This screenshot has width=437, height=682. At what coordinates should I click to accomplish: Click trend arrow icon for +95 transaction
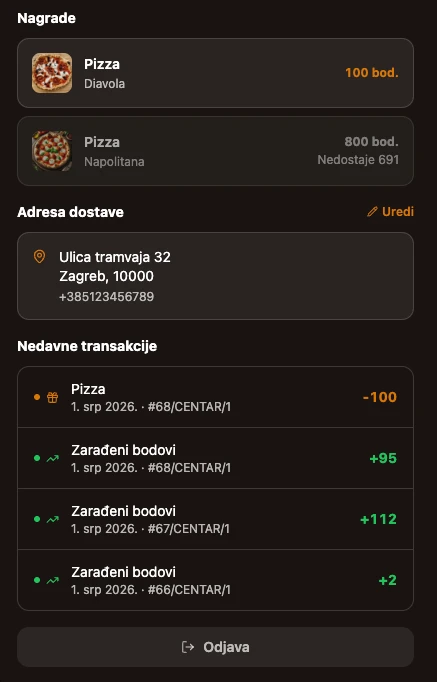[53, 458]
